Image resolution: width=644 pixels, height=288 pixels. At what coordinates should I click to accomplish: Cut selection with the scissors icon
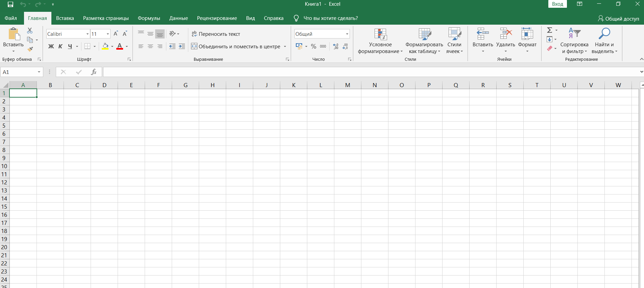click(x=30, y=31)
